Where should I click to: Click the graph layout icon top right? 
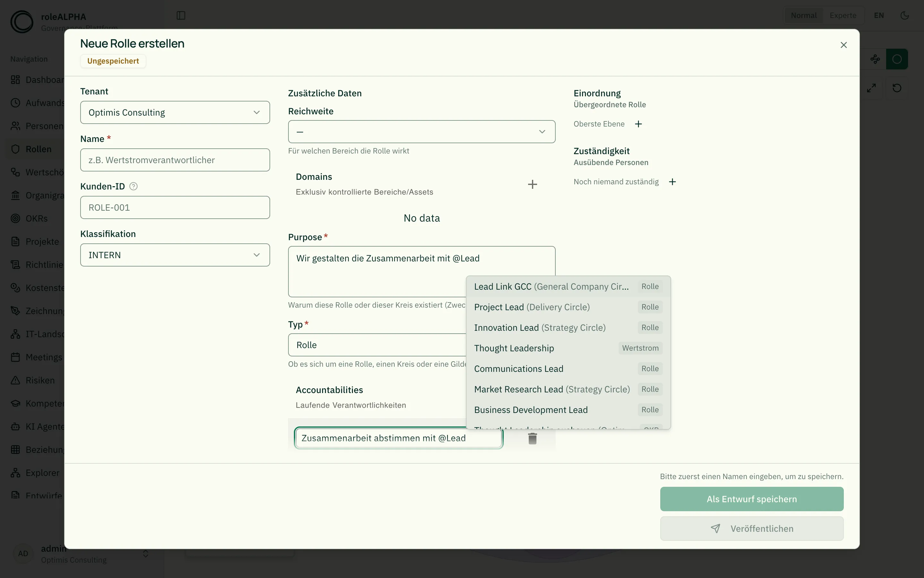coord(875,59)
